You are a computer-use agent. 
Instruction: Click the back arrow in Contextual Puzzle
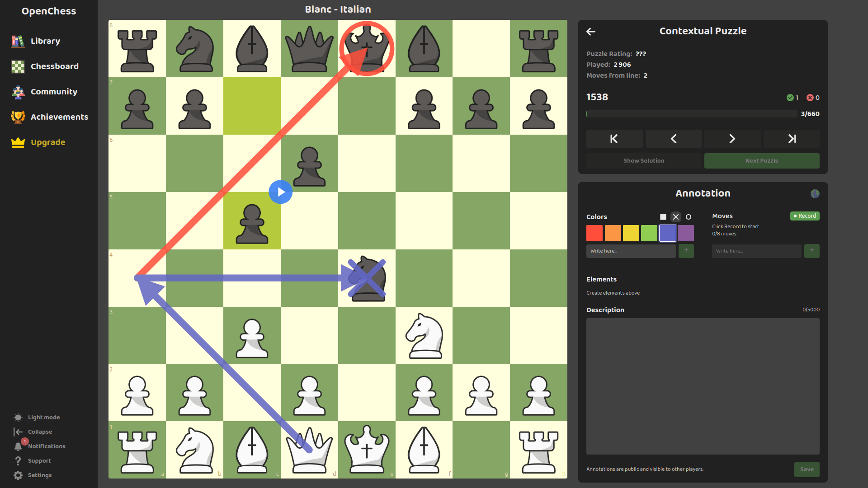coord(591,31)
